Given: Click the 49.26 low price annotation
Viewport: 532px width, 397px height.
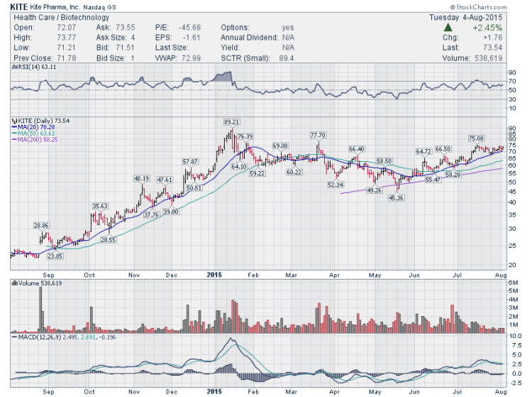Looking at the screenshot, I should pyautogui.click(x=375, y=190).
